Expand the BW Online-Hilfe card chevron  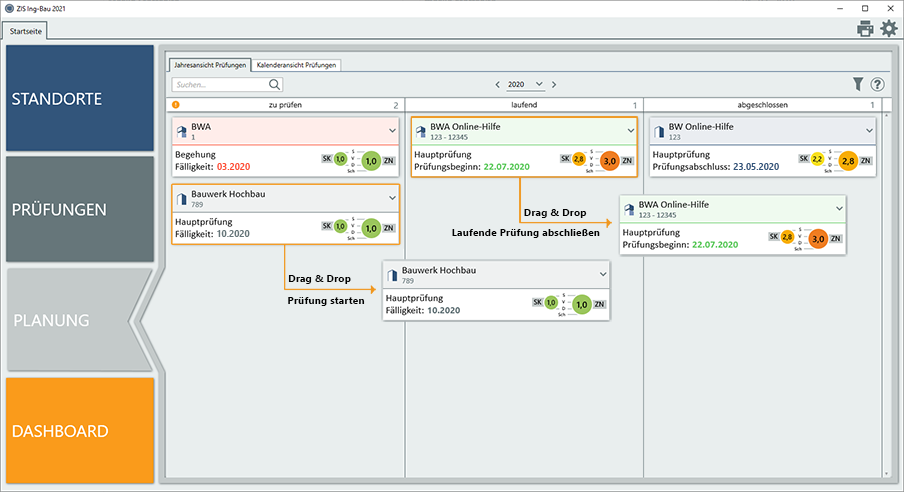coord(867,130)
